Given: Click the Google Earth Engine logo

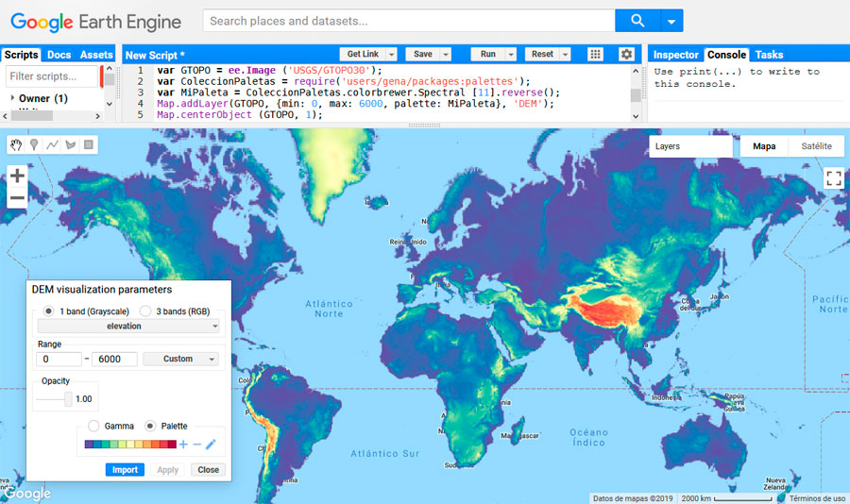Looking at the screenshot, I should coord(96,22).
